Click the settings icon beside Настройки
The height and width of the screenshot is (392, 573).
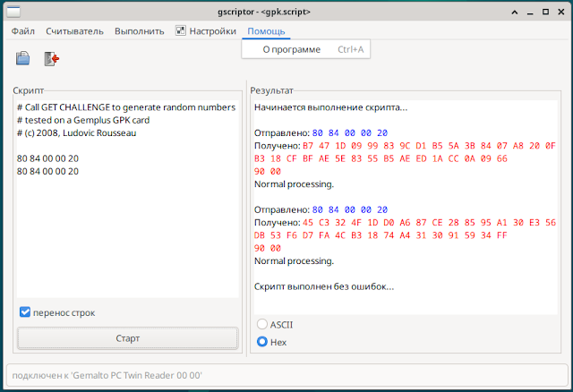point(181,30)
